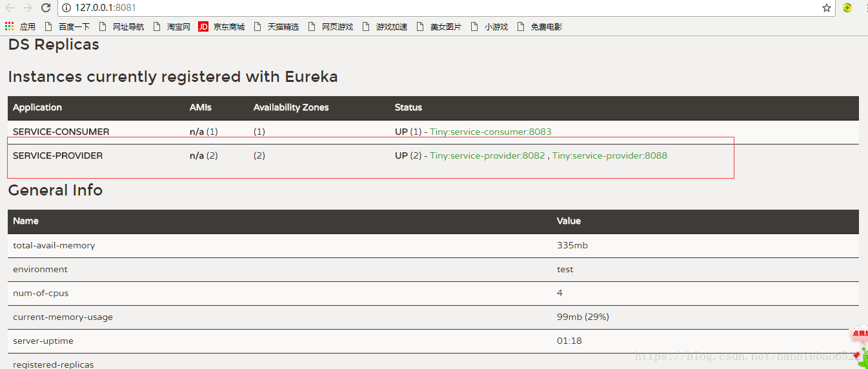Click the total-avail-memory row name

click(54, 245)
